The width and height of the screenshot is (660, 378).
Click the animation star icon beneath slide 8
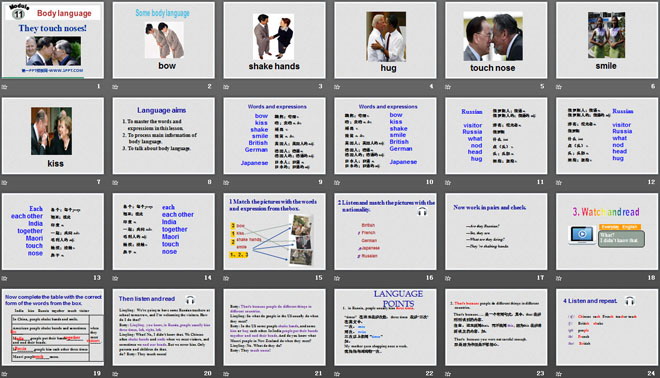point(115,182)
